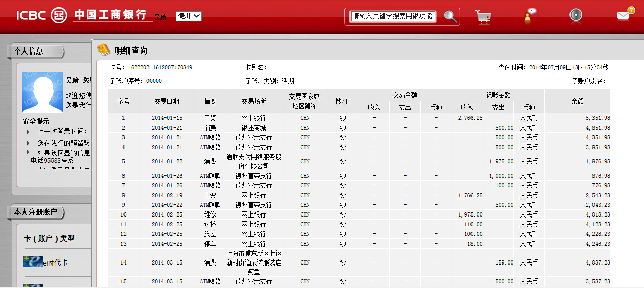The image size is (644, 288).
Task: Click the 明细查询 book icon
Action: coord(104,50)
